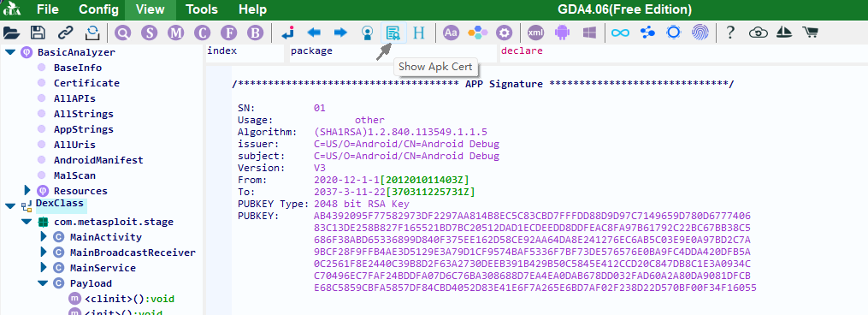Open the Config menu
Image resolution: width=868 pixels, height=315 pixels.
coord(98,9)
